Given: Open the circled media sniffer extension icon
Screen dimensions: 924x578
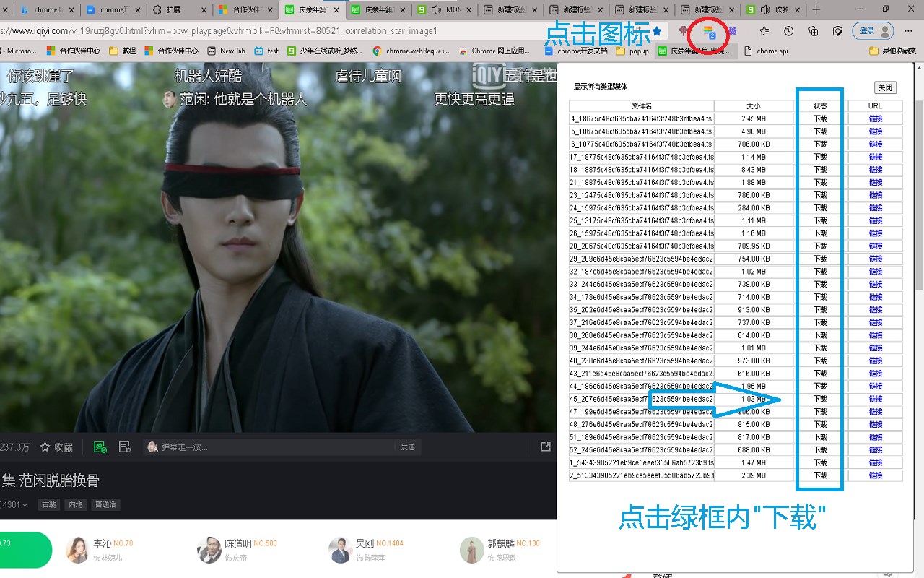Looking at the screenshot, I should (708, 32).
